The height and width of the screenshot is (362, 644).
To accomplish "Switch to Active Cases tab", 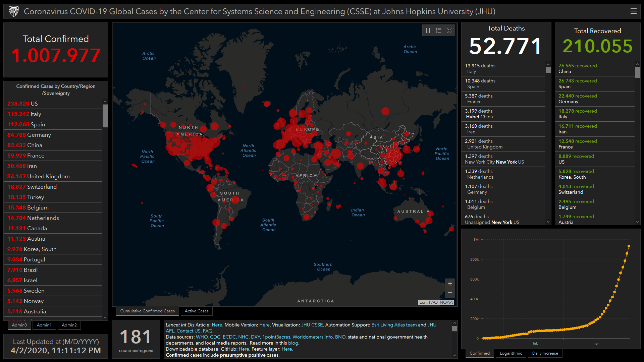I will pos(197,311).
